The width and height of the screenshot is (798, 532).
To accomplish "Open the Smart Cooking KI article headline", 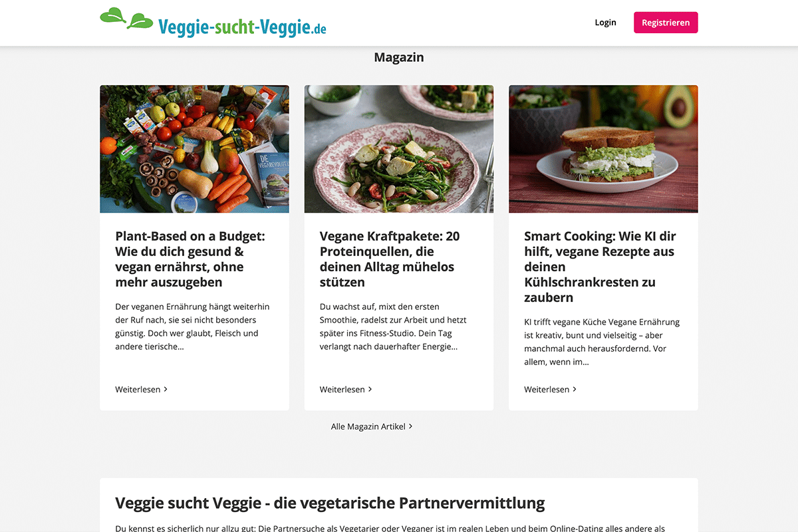I will [x=600, y=267].
